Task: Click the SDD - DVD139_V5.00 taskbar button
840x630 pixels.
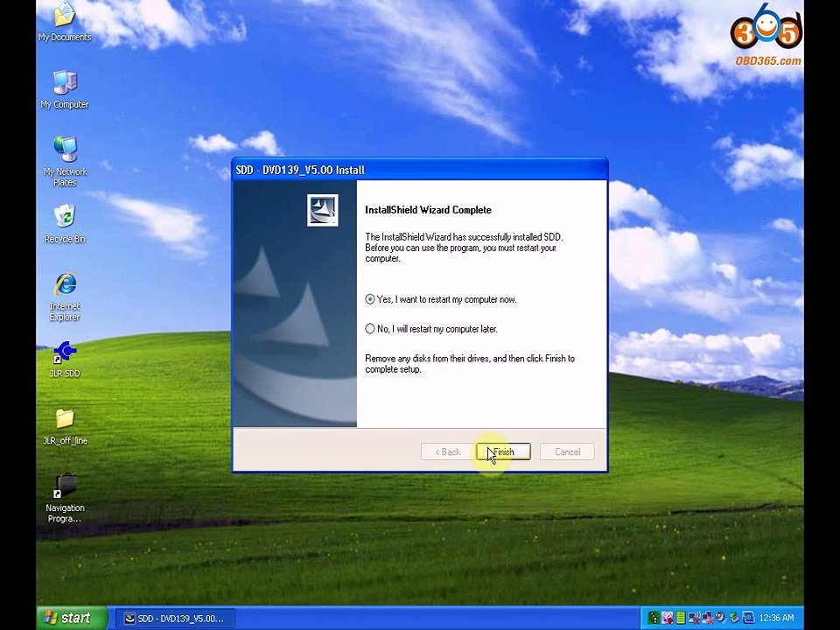Action: click(175, 619)
